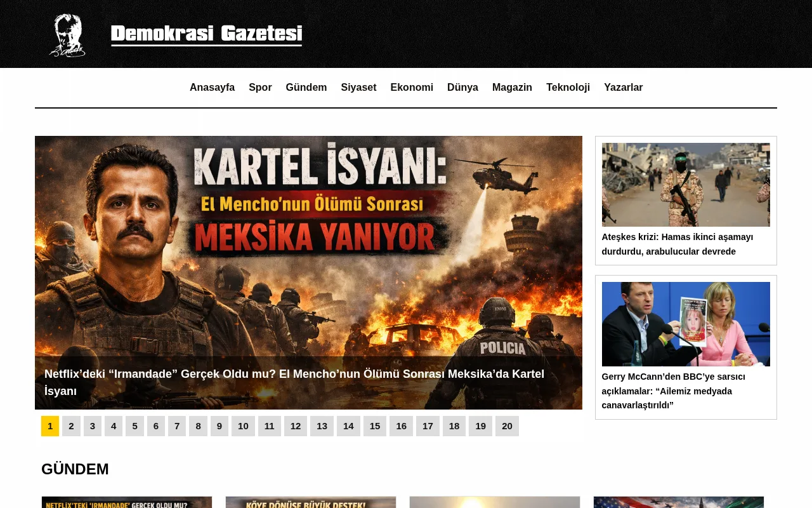Open the Yazarlar page
The image size is (812, 508).
click(x=624, y=87)
